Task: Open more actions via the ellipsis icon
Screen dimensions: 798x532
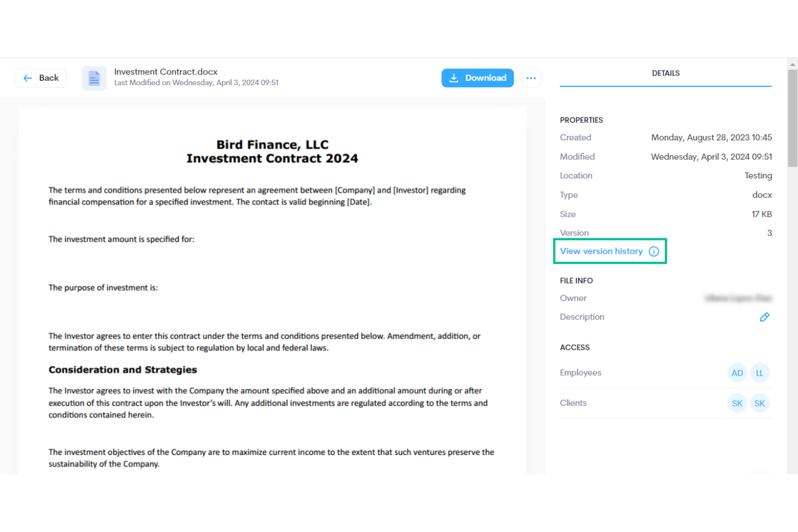Action: click(531, 78)
